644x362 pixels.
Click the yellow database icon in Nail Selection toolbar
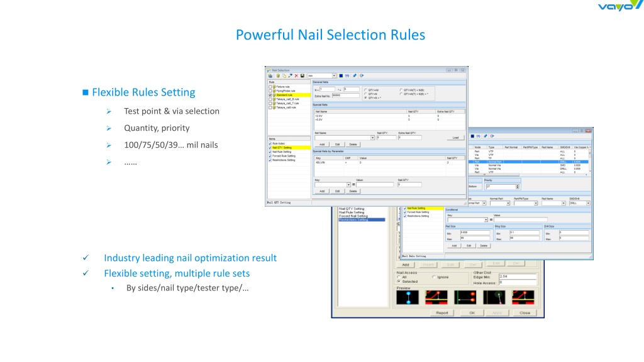[278, 76]
